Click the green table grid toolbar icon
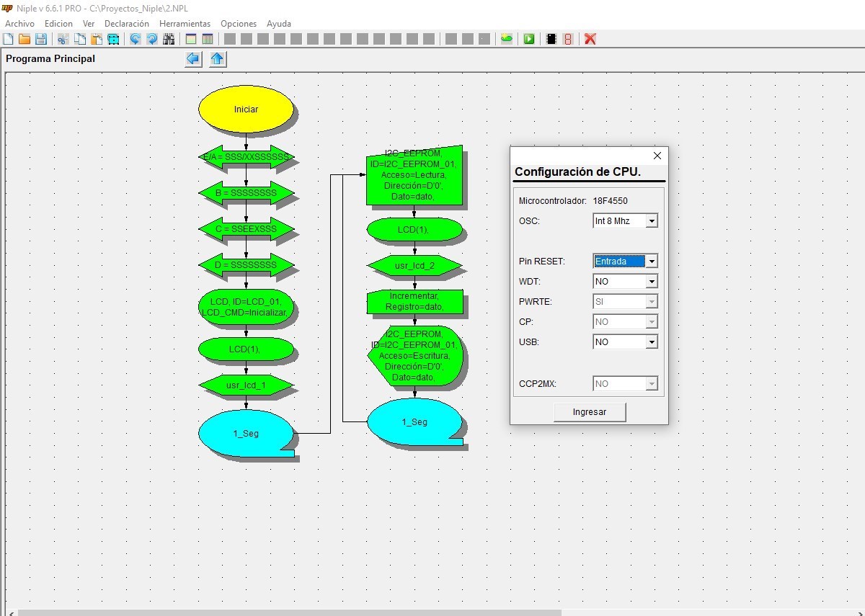This screenshot has width=865, height=616. click(208, 39)
